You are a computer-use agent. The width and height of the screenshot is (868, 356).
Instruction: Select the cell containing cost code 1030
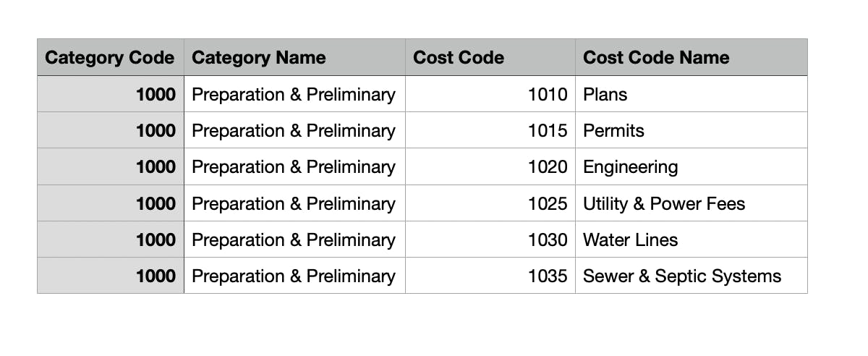coord(548,240)
